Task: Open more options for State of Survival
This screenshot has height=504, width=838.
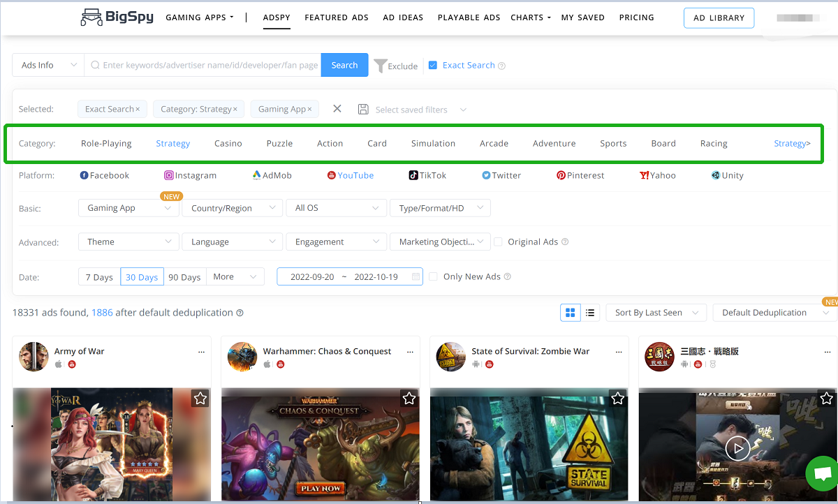Action: click(619, 352)
